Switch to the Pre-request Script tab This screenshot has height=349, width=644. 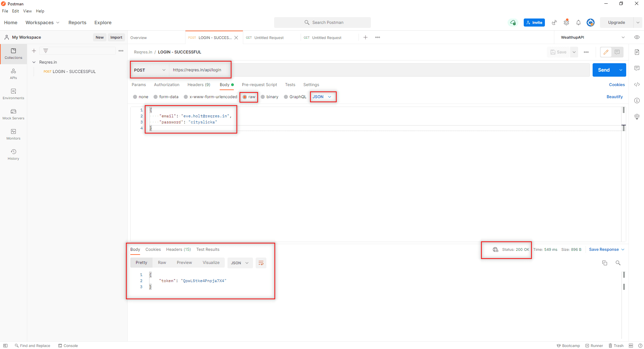coord(259,85)
